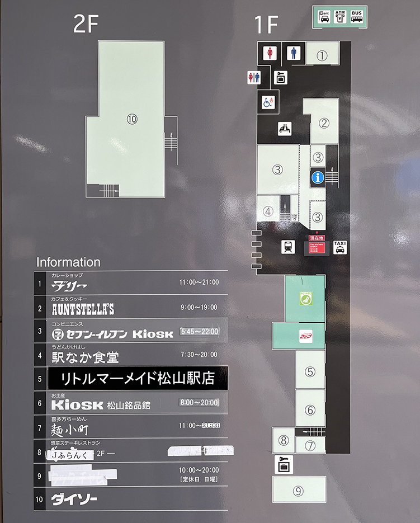The image size is (420, 523).
Task: Select the BUS icon in the legend
Action: tap(357, 17)
